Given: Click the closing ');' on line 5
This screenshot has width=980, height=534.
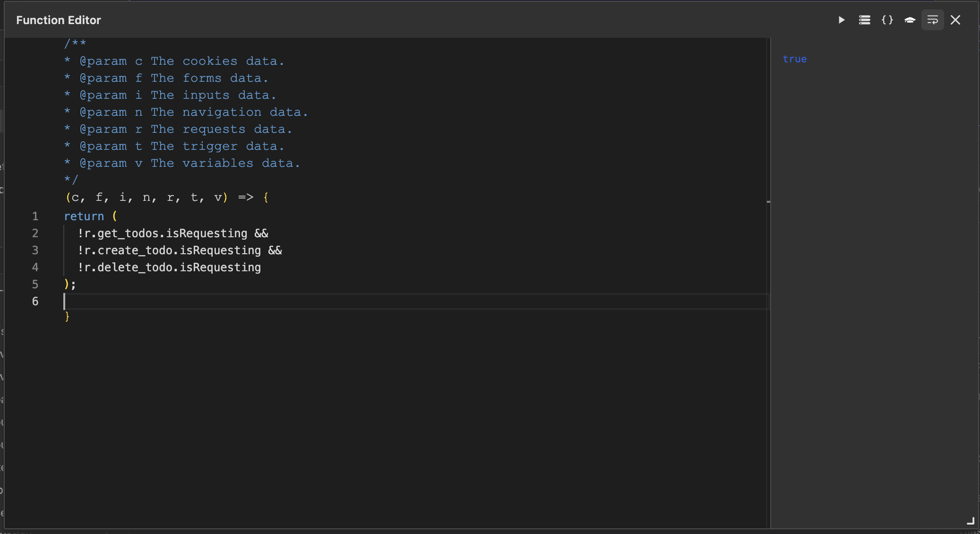Looking at the screenshot, I should pyautogui.click(x=70, y=284).
